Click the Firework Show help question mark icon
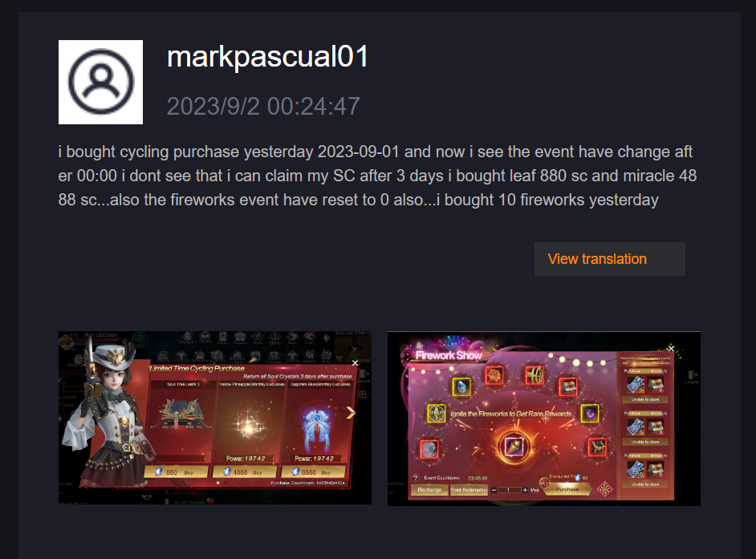This screenshot has width=756, height=559. pyautogui.click(x=416, y=477)
